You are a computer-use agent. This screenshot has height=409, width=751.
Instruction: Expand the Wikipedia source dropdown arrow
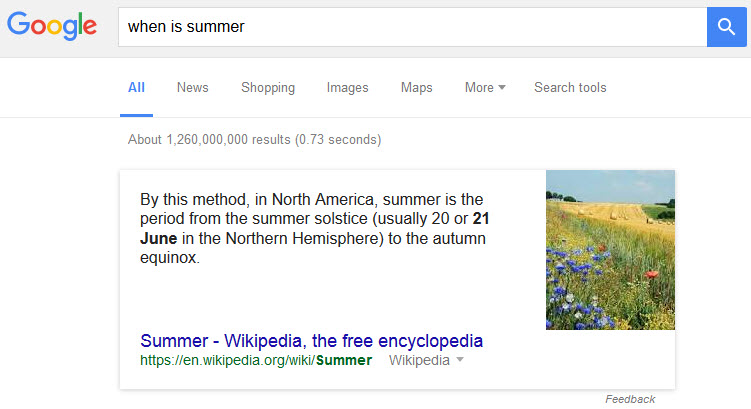(x=460, y=360)
